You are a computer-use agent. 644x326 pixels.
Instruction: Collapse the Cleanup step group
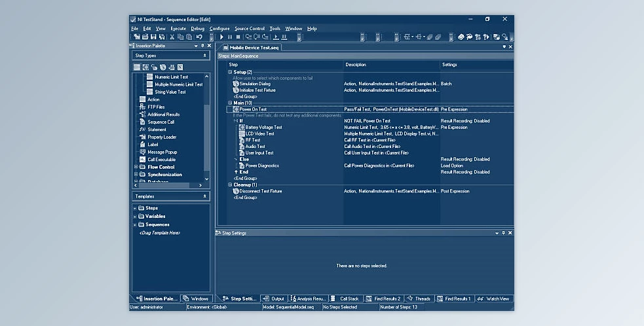pos(230,185)
